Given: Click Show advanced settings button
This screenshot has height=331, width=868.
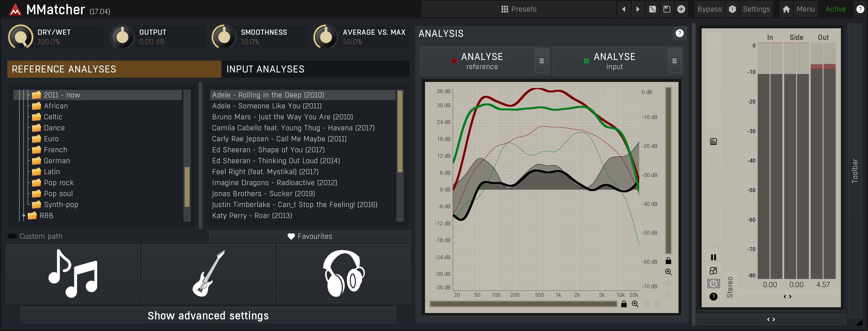Looking at the screenshot, I should pos(208,315).
